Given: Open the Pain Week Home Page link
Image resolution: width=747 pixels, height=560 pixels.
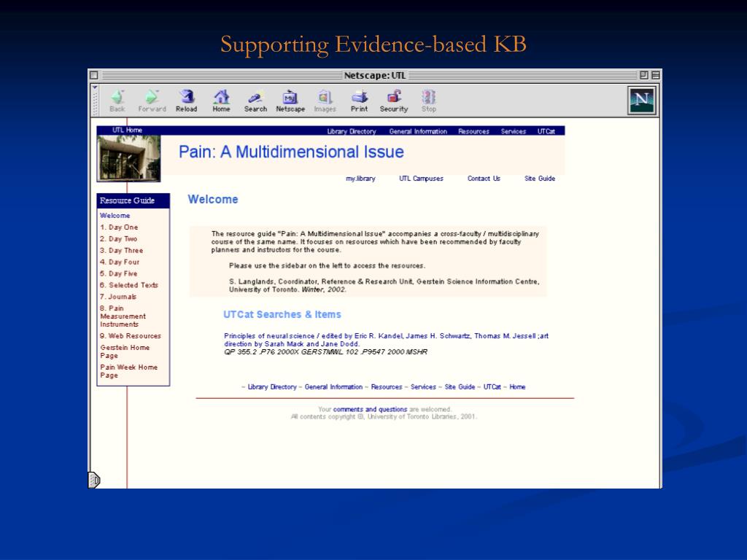Looking at the screenshot, I should click(x=128, y=371).
